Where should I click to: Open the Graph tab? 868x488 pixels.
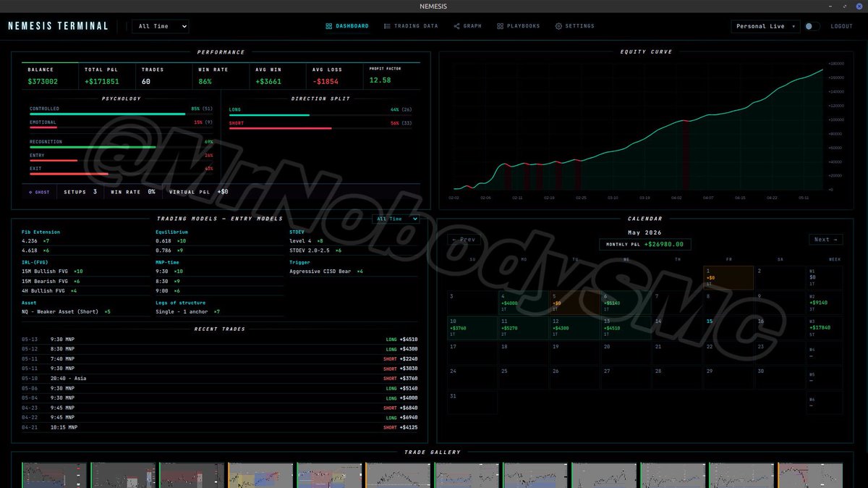pos(467,26)
